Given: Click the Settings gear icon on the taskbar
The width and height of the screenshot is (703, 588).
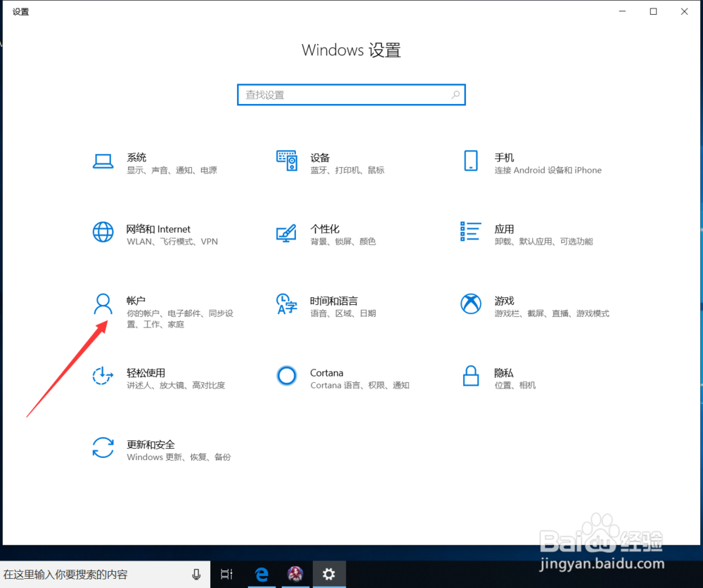Looking at the screenshot, I should (x=328, y=574).
